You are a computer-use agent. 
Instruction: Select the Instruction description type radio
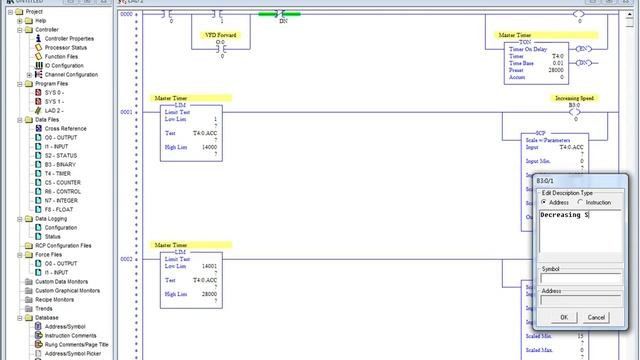(x=580, y=202)
